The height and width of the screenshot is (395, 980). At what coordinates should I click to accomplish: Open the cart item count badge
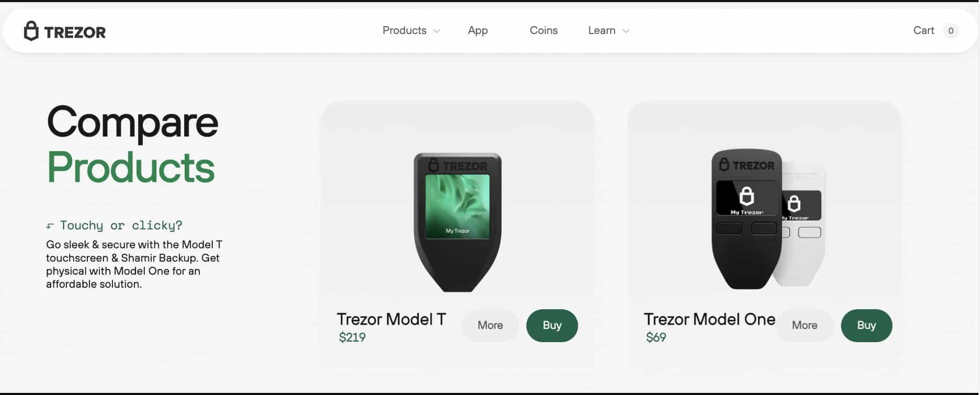point(951,31)
